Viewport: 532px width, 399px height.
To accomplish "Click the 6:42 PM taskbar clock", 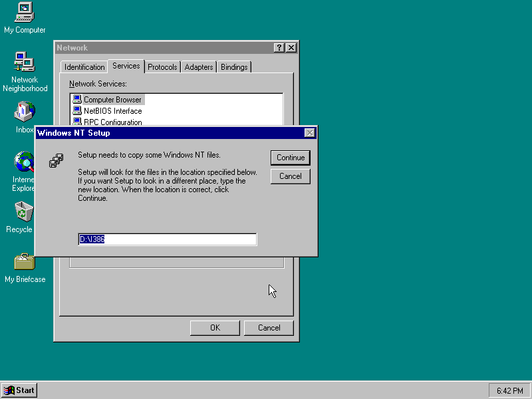I will coord(509,391).
